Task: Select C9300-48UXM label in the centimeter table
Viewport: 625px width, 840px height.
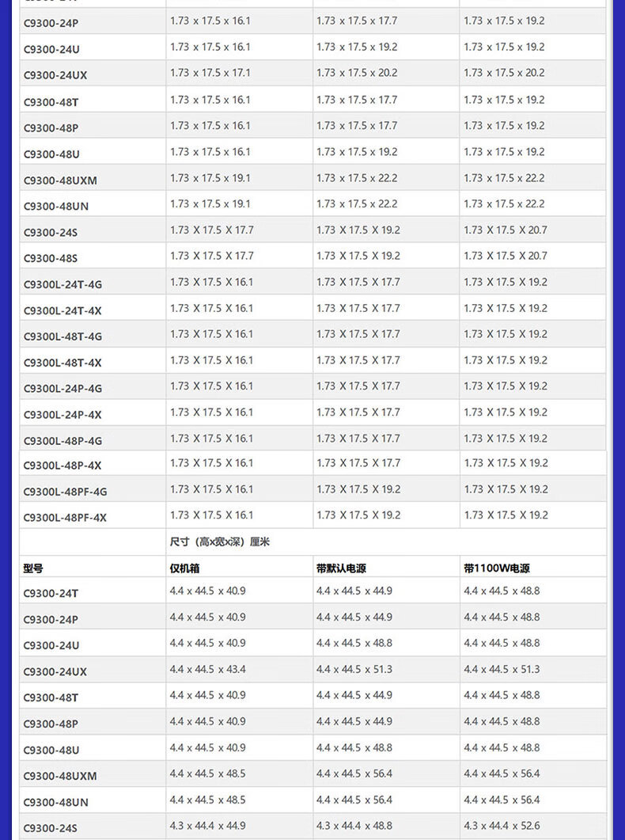Action: click(60, 776)
